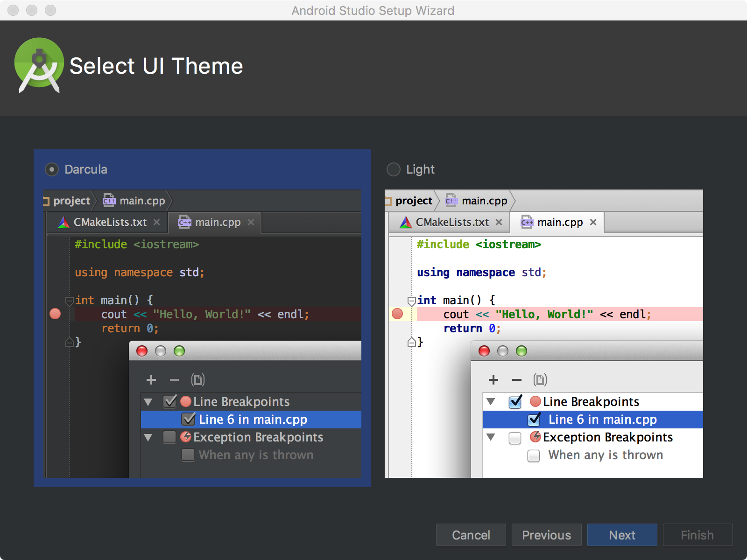Select 'Line 6 in main.cpp' row in Darcula
The image size is (747, 560).
click(x=251, y=420)
